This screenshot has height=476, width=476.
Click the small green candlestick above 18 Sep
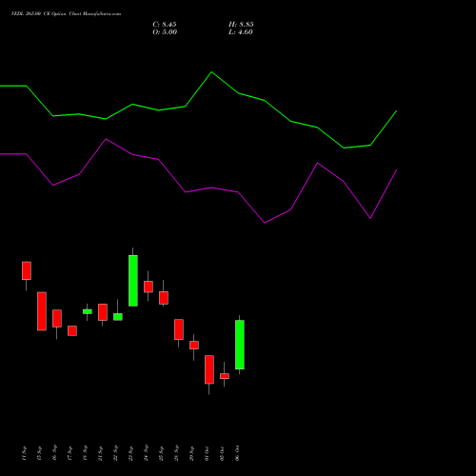[x=88, y=311]
